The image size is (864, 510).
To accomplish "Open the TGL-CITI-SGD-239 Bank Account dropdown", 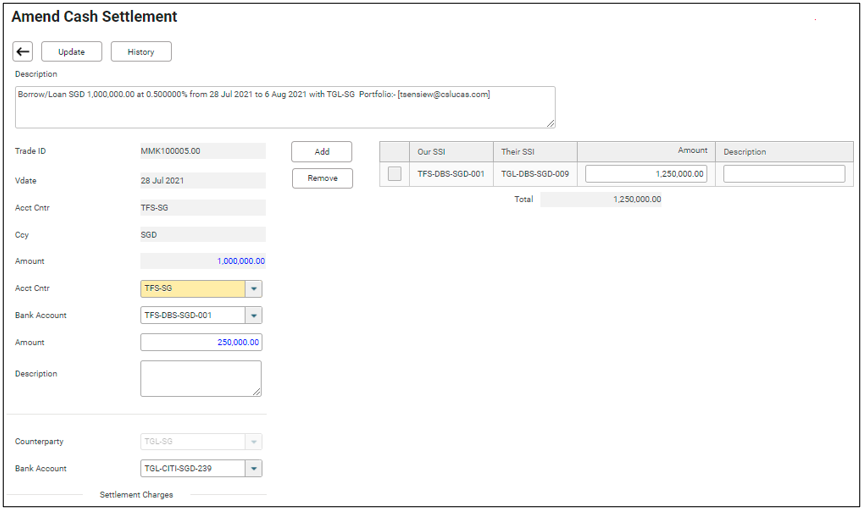I will click(254, 469).
